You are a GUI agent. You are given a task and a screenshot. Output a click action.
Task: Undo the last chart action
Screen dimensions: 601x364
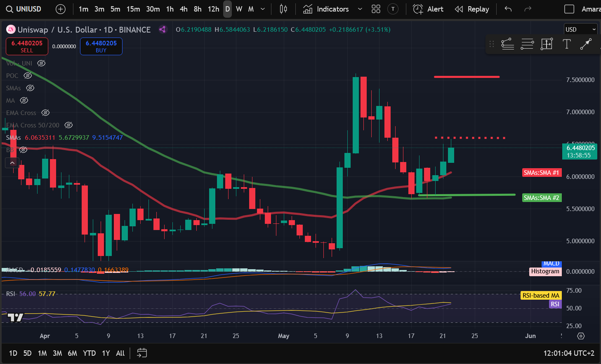coord(508,9)
